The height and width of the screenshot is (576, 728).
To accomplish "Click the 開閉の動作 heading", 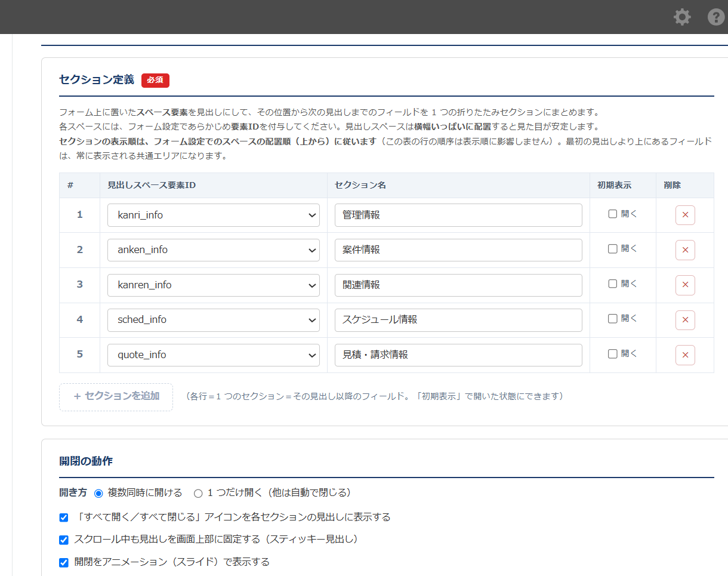I will point(86,461).
